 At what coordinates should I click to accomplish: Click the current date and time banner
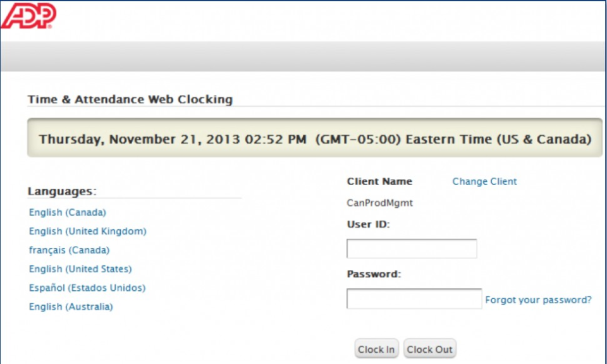pyautogui.click(x=315, y=138)
